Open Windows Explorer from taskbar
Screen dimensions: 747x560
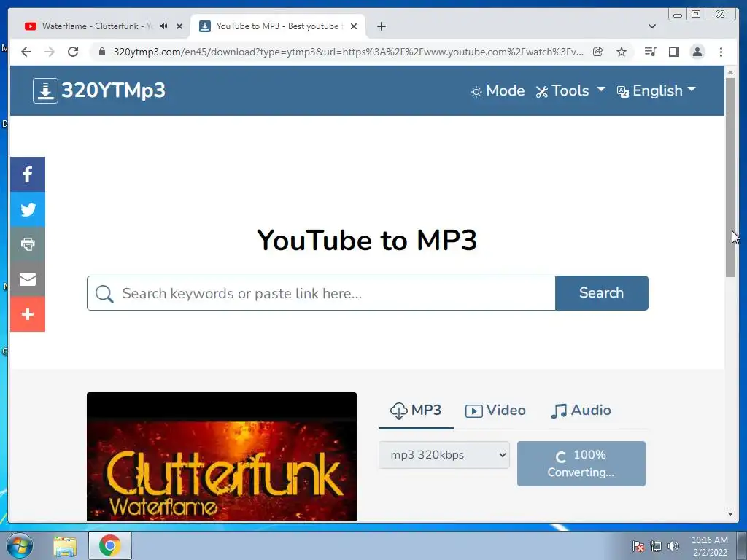[x=65, y=545]
